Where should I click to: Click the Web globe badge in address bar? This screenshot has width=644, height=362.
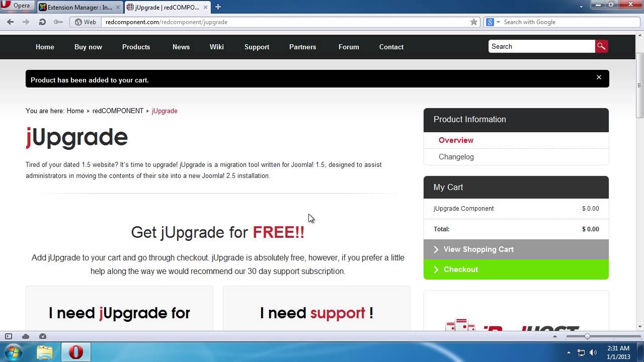pos(85,22)
